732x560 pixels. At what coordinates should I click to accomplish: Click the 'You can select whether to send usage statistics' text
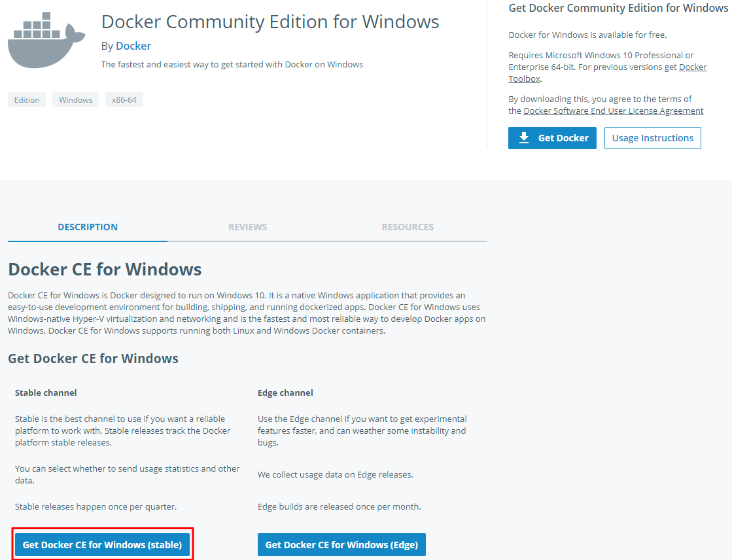tap(127, 474)
